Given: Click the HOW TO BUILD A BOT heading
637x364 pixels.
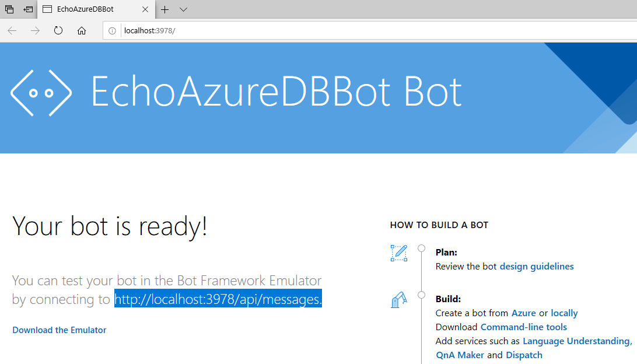Looking at the screenshot, I should pos(439,225).
